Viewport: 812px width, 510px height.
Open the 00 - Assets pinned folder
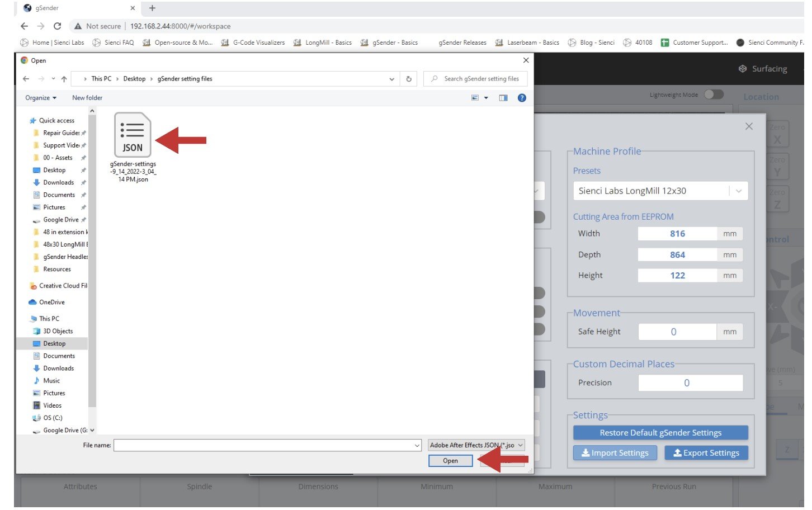tap(58, 158)
